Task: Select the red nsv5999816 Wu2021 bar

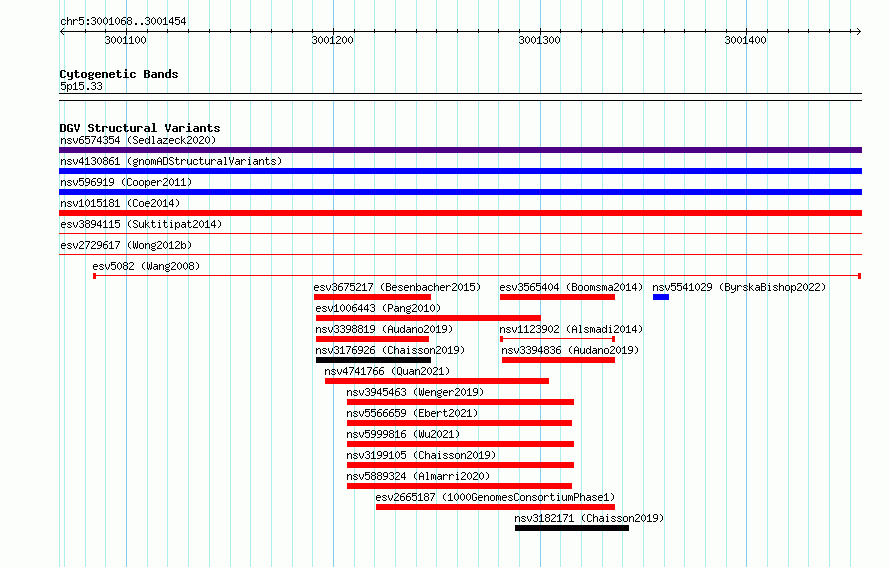Action: click(460, 444)
